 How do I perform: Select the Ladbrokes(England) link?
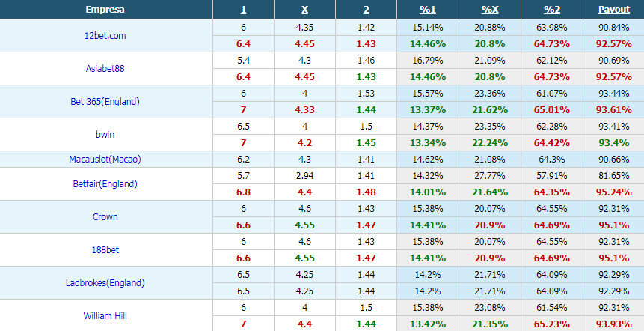coord(105,282)
